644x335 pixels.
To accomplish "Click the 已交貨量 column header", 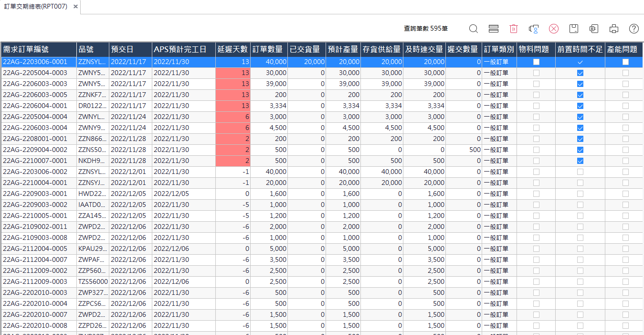I will [306, 49].
